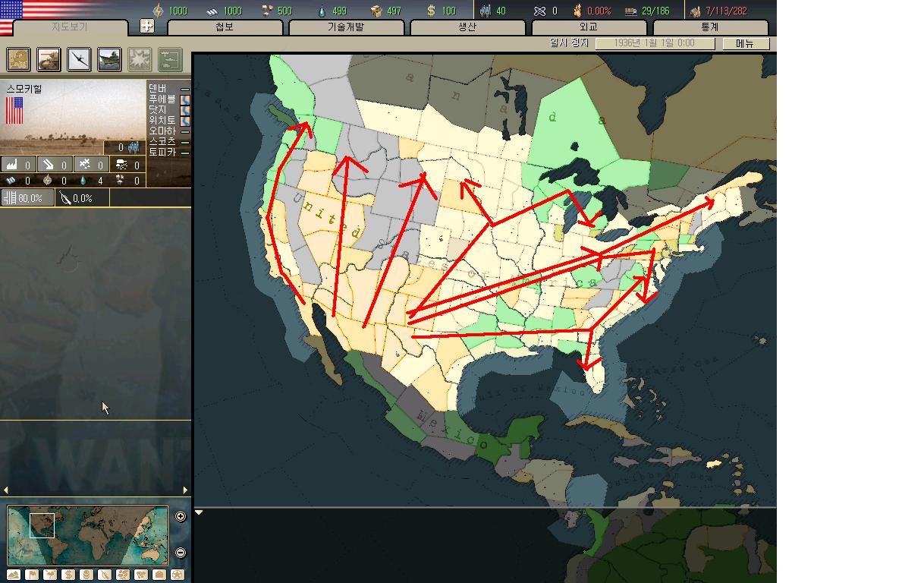Open the 기술개발 tab
This screenshot has width=924, height=583.
click(x=346, y=27)
